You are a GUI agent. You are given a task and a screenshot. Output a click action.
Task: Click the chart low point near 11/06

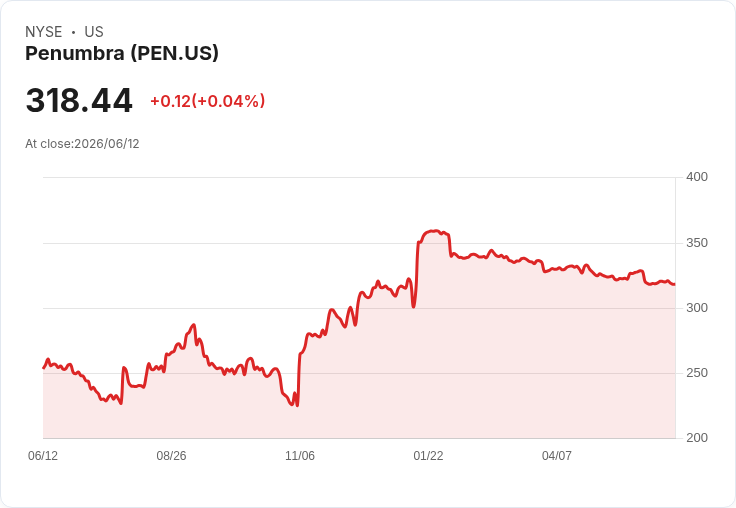pyautogui.click(x=297, y=405)
